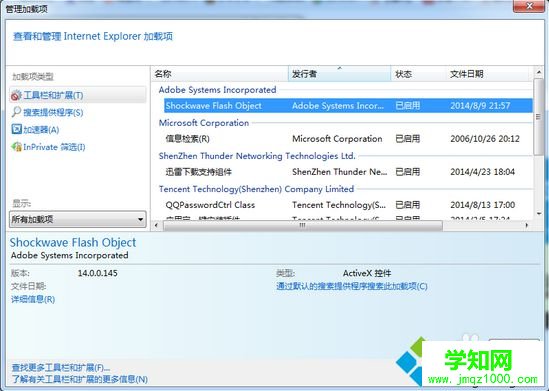
Task: Click ShenZhen Thunder Networking group header
Action: [257, 156]
